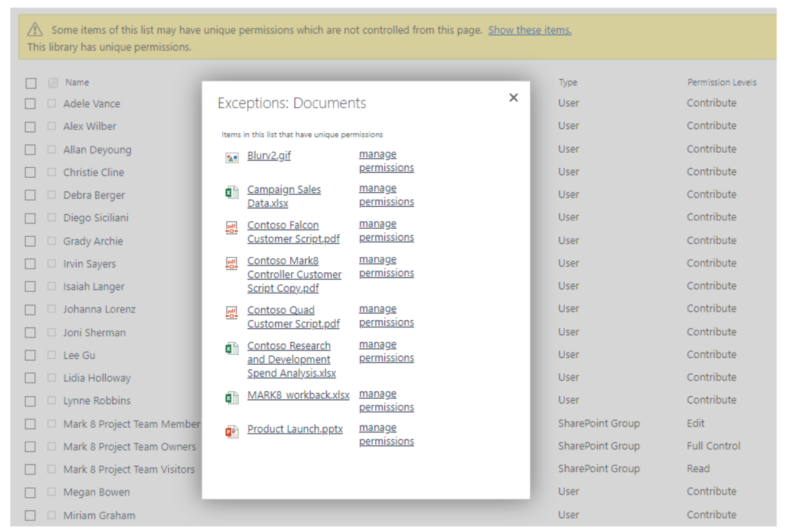The height and width of the screenshot is (532, 787).
Task: Click PDF icon for Contoso Mark8 Controller Script
Action: (231, 263)
